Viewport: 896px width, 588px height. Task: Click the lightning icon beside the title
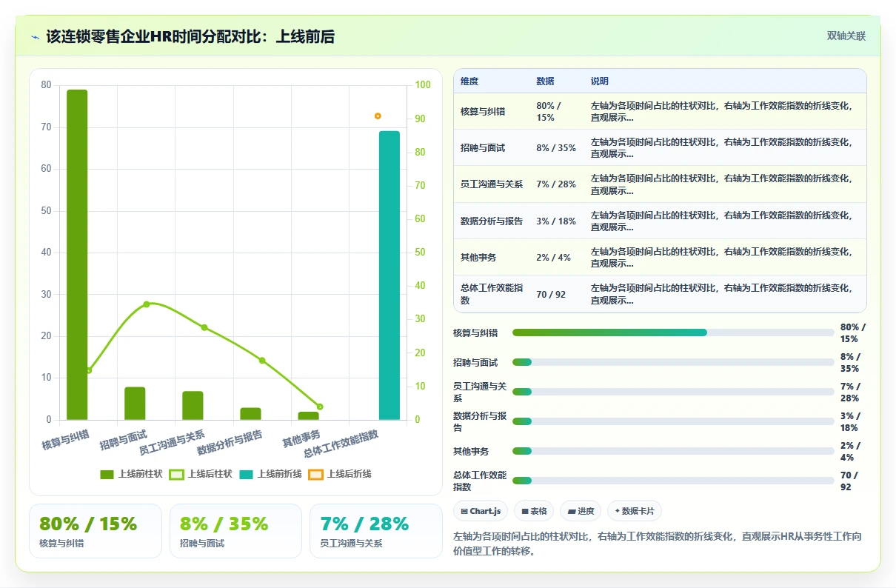coord(36,37)
